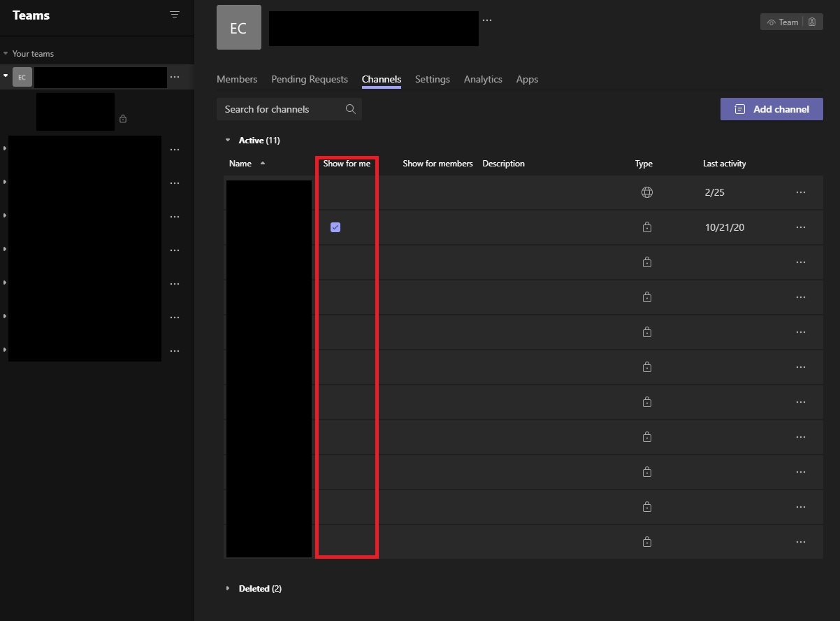Open the Apps tab
Image resolution: width=840 pixels, height=621 pixels.
pyautogui.click(x=527, y=79)
